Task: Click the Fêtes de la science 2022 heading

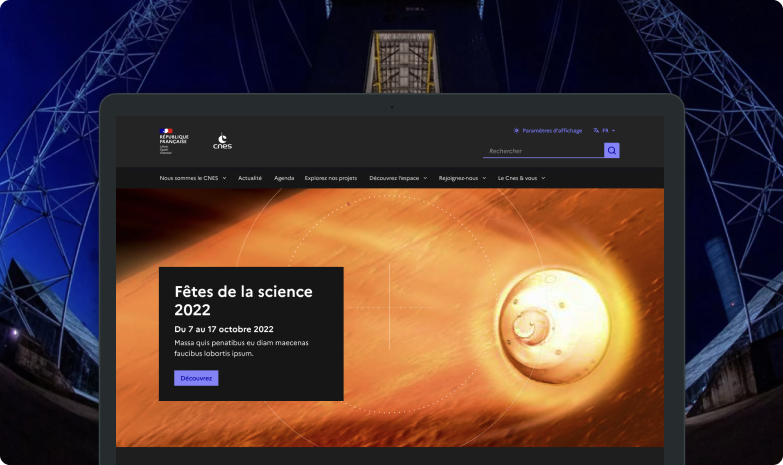Action: point(243,300)
